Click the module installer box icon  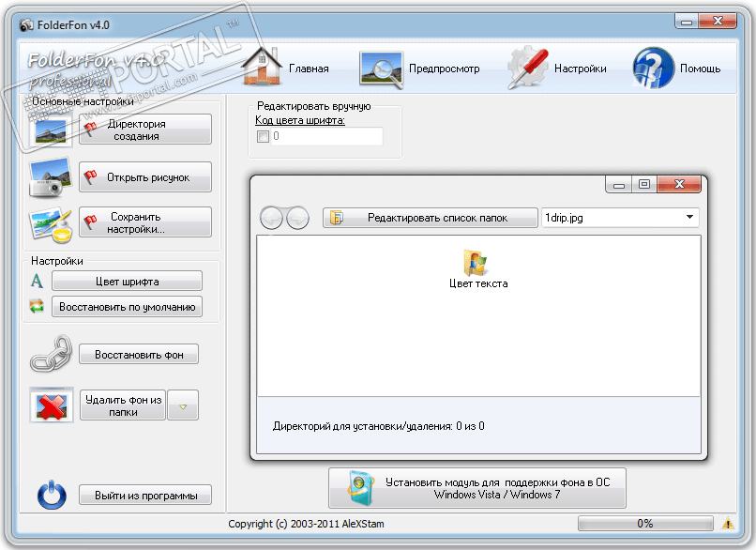(362, 488)
